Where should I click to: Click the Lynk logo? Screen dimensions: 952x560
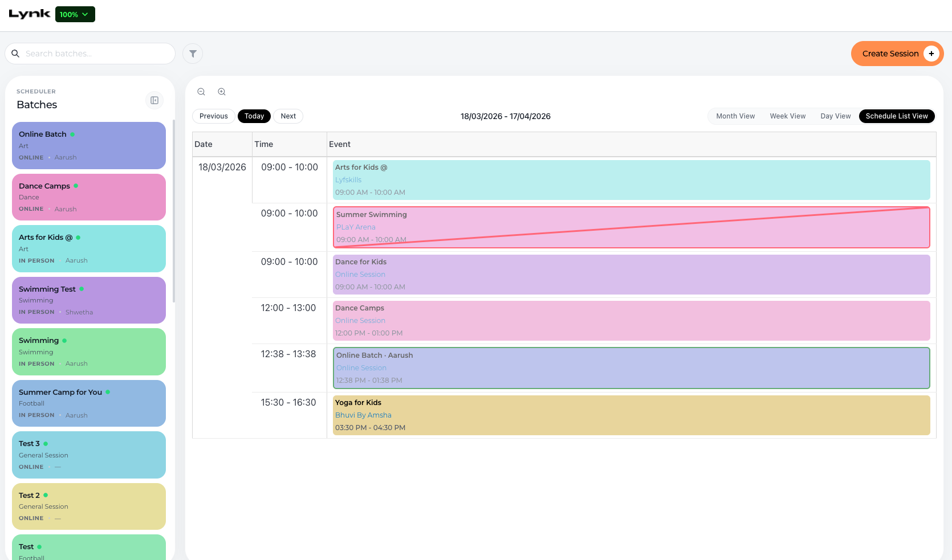coord(30,14)
